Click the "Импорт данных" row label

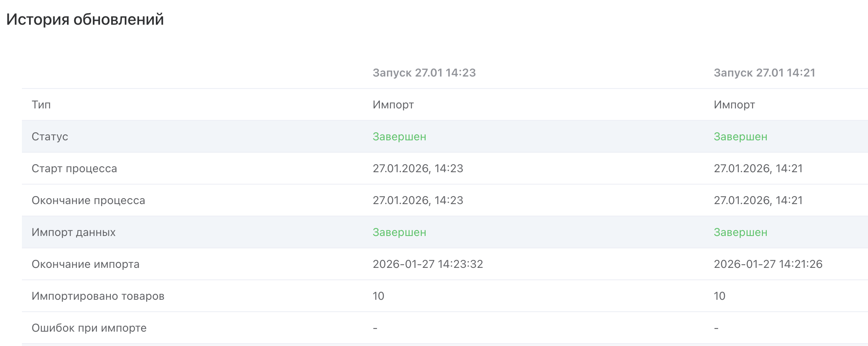[x=73, y=232]
